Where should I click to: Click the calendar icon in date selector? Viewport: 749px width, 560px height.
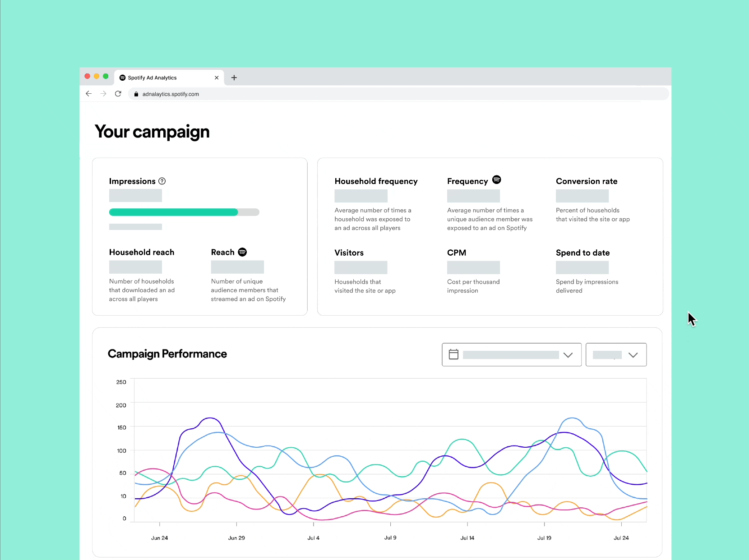point(453,354)
